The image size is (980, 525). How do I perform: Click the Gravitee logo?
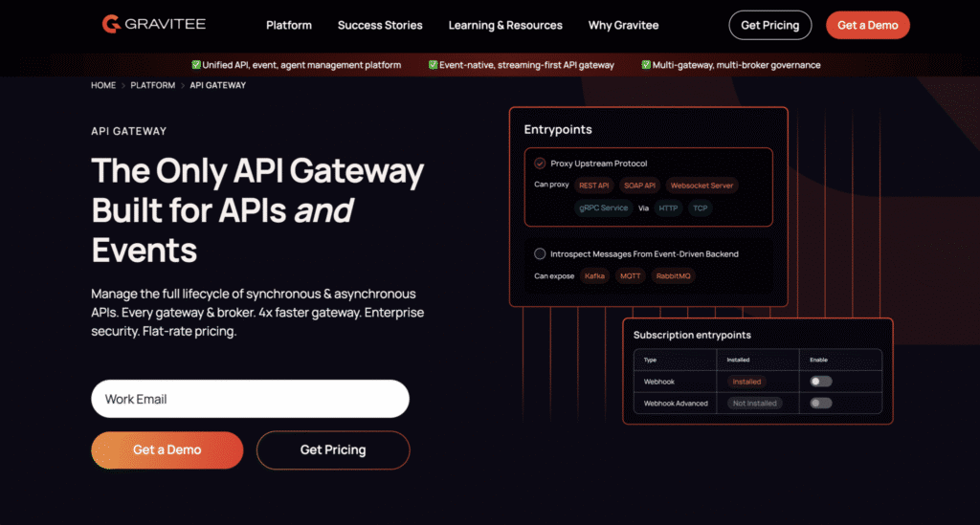click(154, 24)
